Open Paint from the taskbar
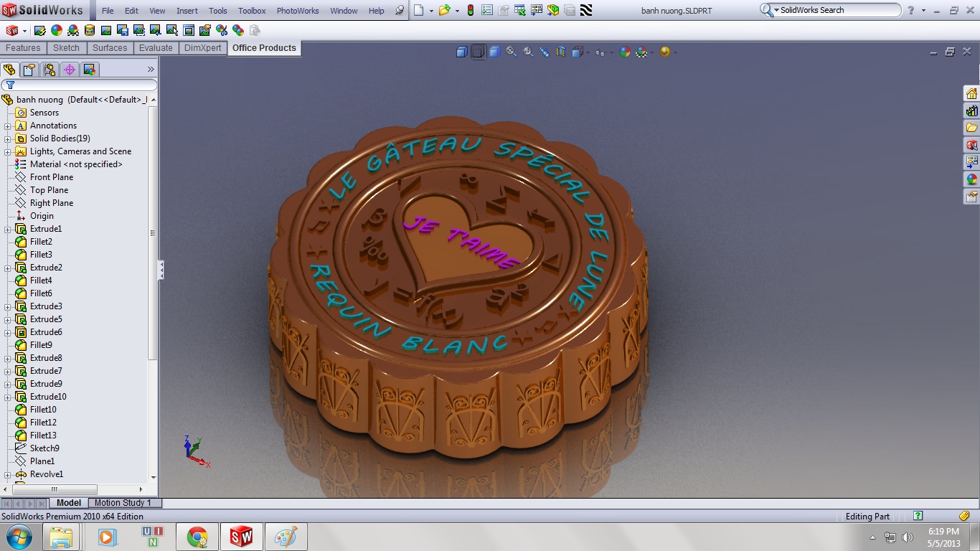 [286, 537]
